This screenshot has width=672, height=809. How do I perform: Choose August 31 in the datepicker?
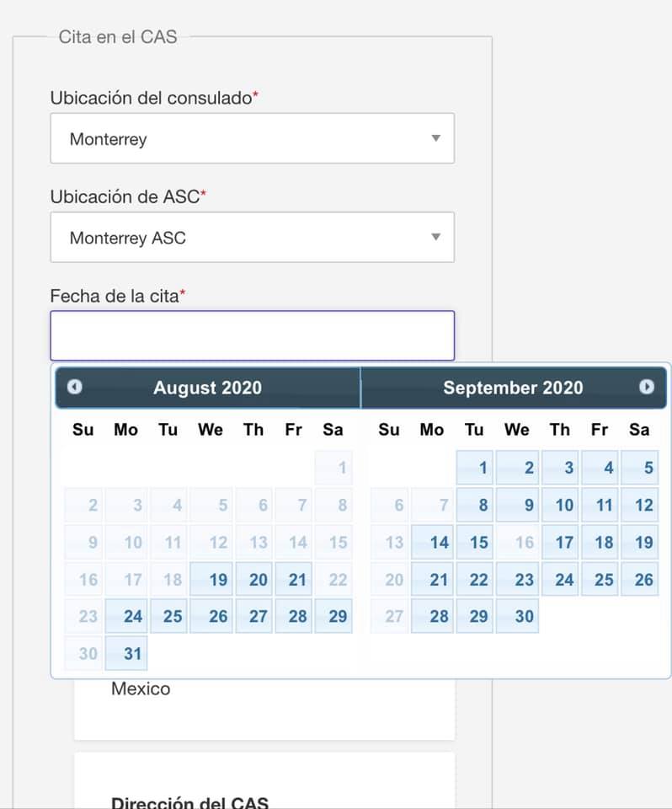126,653
